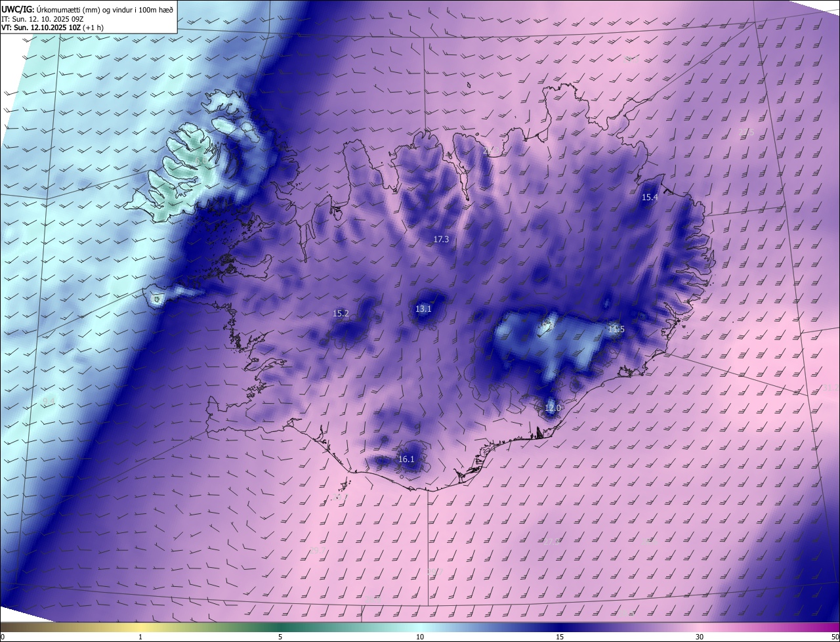Click the 13.1 value label in central Iceland

pos(423,309)
